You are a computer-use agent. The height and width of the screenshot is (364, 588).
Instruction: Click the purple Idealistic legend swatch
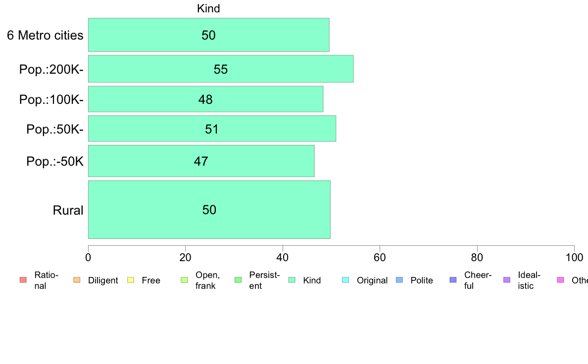[507, 280]
